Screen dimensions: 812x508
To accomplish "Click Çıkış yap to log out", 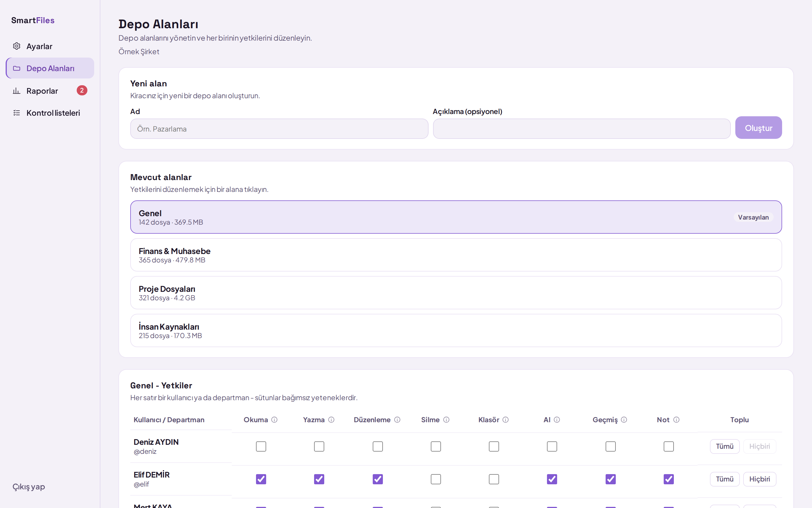I will (29, 487).
